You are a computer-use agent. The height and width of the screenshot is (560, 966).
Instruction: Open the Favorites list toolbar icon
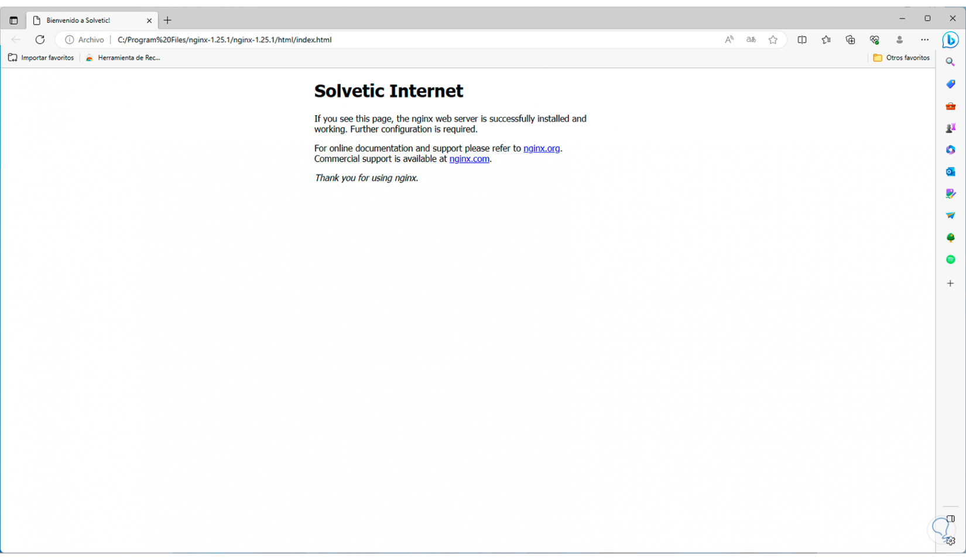(x=826, y=40)
